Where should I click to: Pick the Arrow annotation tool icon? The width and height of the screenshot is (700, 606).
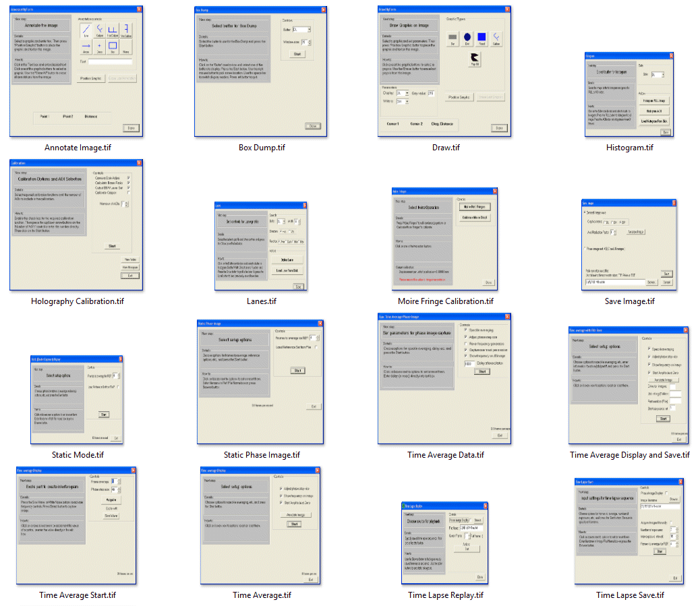[x=85, y=47]
